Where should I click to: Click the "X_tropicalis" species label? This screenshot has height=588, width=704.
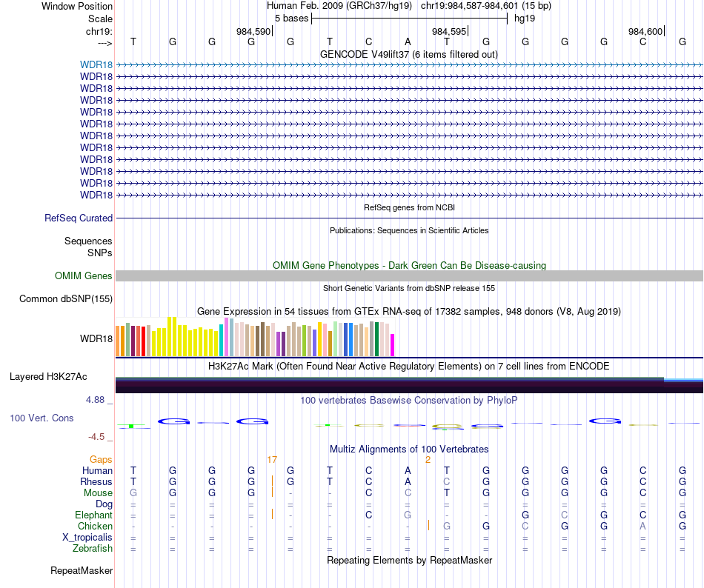[87, 538]
